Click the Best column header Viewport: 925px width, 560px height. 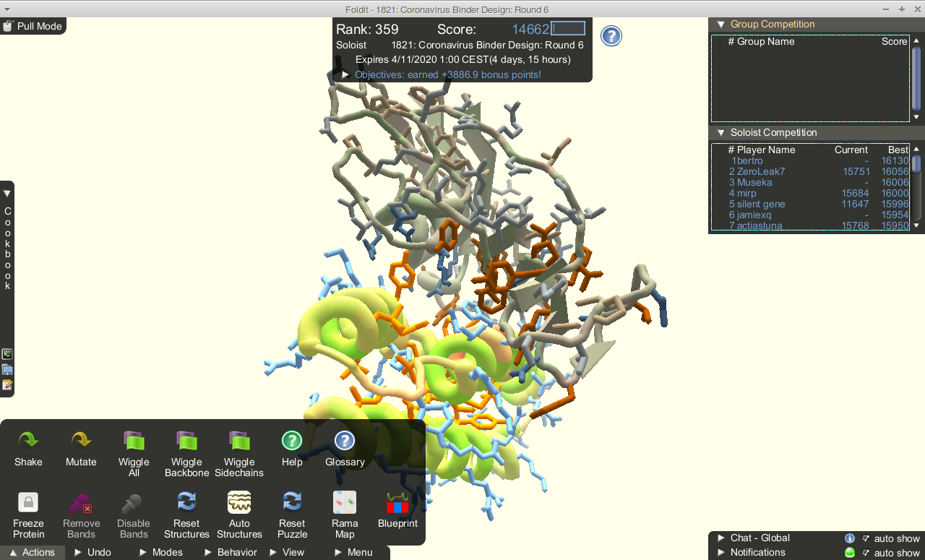click(898, 150)
